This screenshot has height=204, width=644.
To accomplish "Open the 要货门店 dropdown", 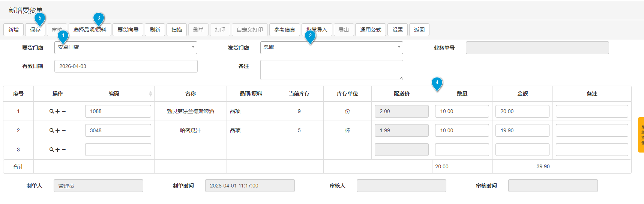I will (126, 48).
